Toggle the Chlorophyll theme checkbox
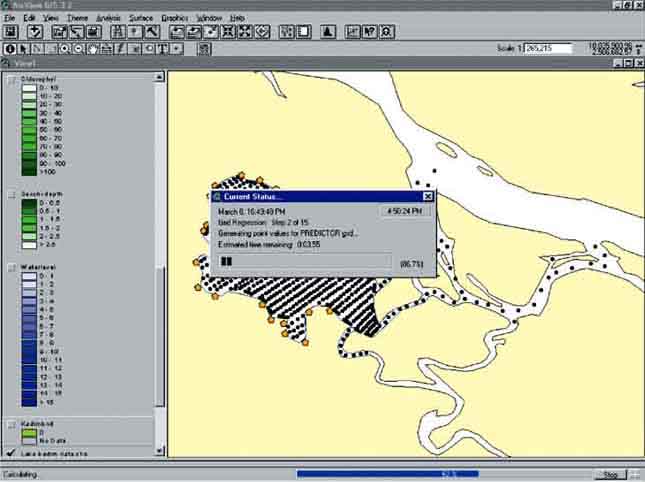 point(11,80)
